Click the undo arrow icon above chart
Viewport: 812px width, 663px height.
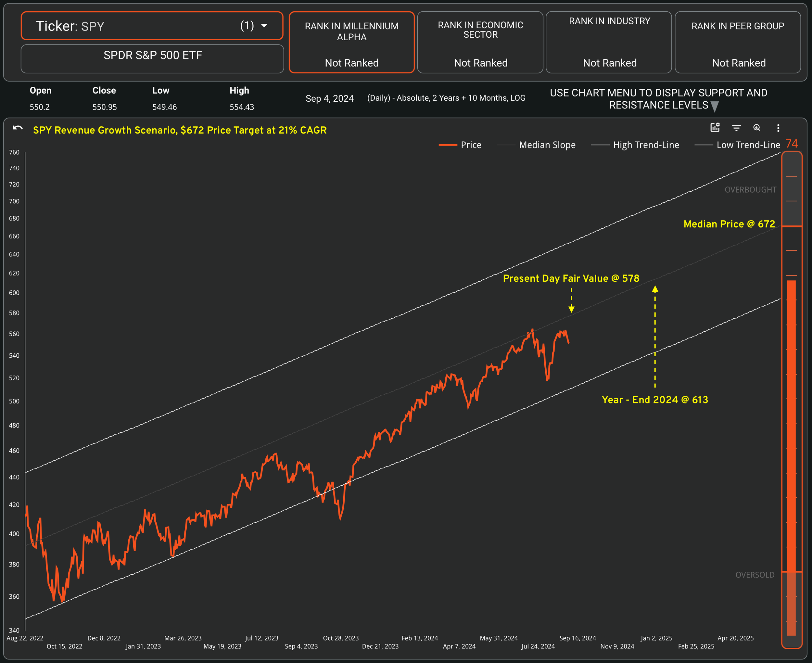18,128
